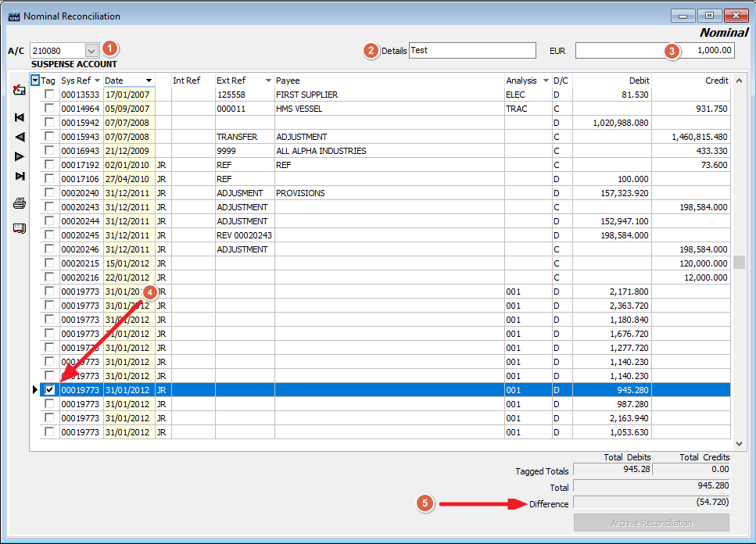Go to the last record using sidebar arrow

(20, 177)
